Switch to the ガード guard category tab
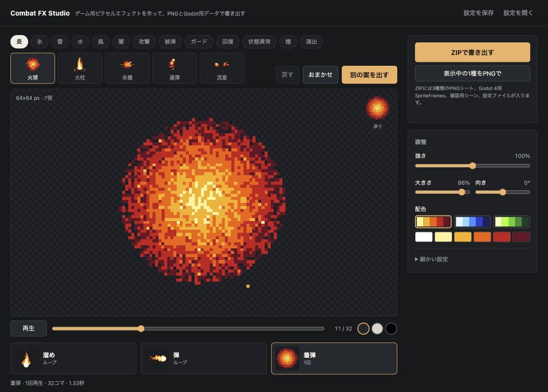 (199, 42)
